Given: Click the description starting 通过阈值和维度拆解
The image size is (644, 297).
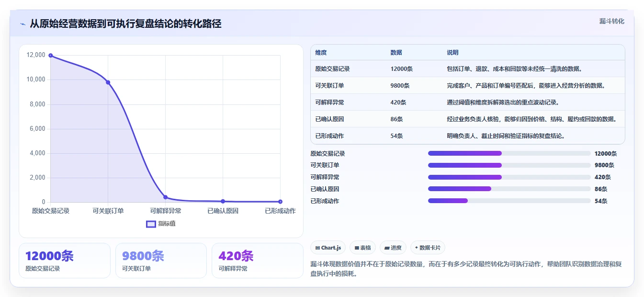Looking at the screenshot, I should (x=503, y=102).
